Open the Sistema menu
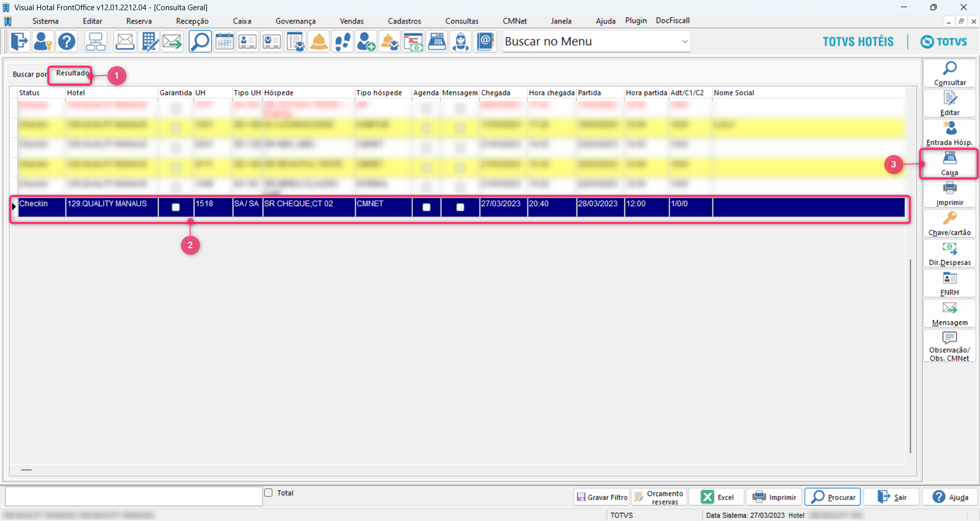 click(x=45, y=21)
